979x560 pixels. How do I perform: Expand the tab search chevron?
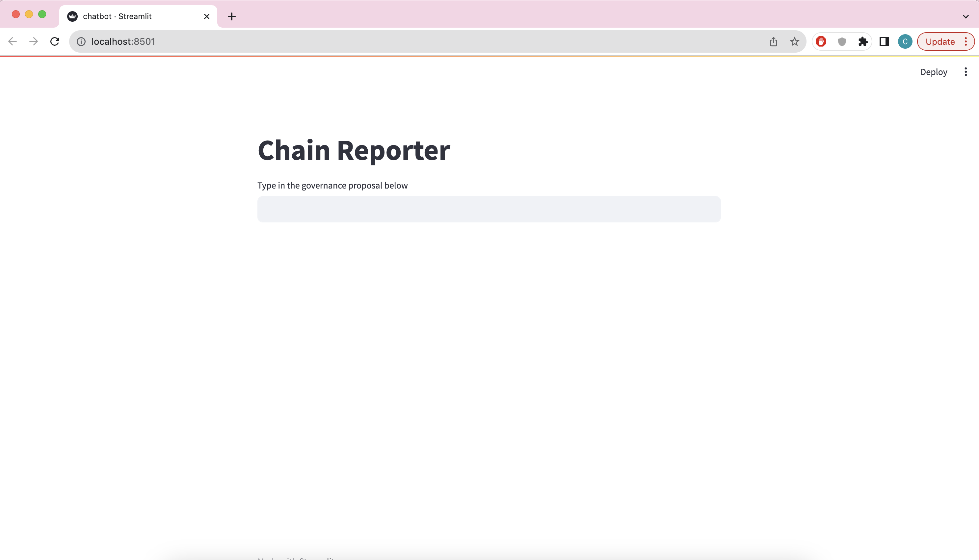pos(966,16)
